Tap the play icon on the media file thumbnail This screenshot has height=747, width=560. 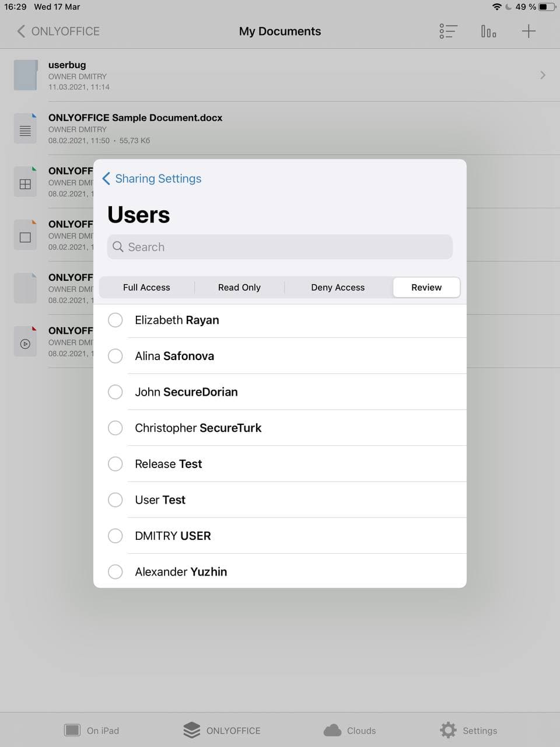[x=25, y=343]
